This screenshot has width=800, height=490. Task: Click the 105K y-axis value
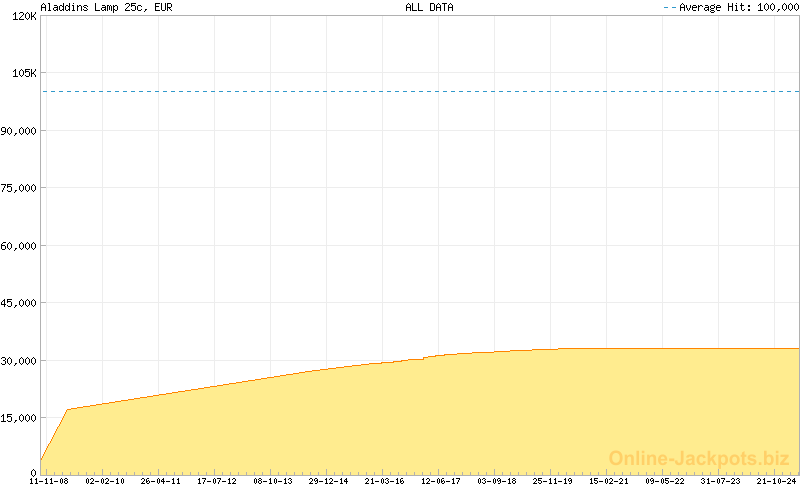[22, 73]
